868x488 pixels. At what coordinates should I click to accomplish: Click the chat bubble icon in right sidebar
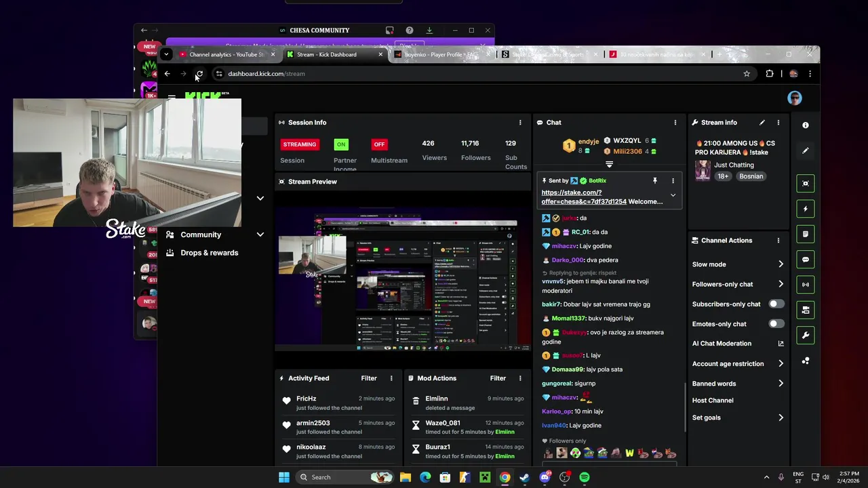[806, 259]
